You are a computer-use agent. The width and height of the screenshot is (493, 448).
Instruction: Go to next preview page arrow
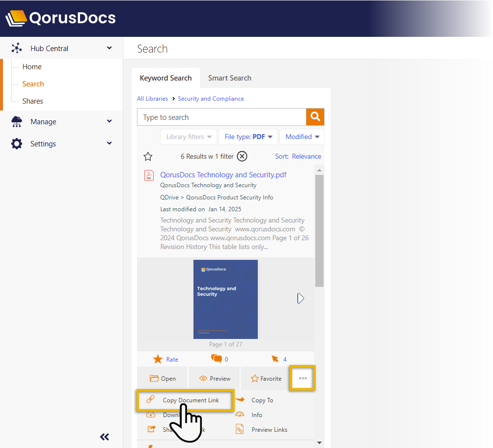coord(300,298)
